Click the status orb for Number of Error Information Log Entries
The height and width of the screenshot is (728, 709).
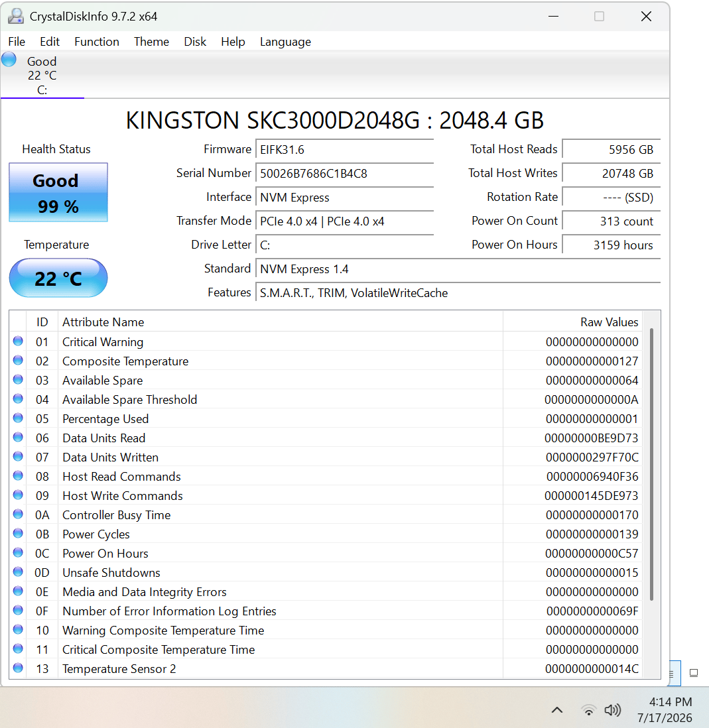click(x=18, y=611)
